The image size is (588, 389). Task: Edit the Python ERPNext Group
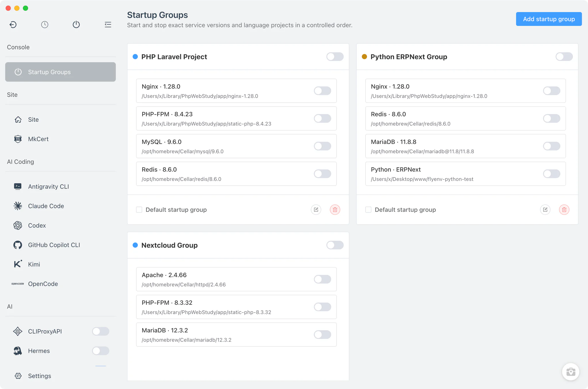[545, 210]
